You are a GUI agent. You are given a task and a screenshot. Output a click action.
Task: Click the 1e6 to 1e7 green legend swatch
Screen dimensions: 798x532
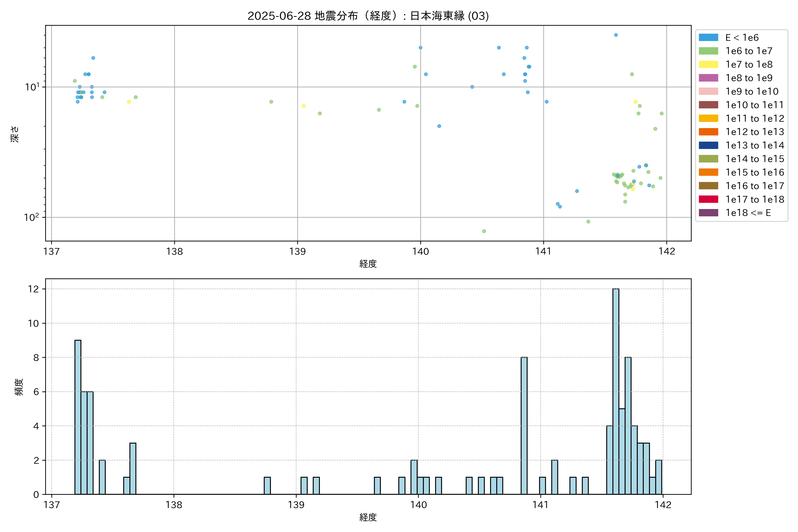708,51
